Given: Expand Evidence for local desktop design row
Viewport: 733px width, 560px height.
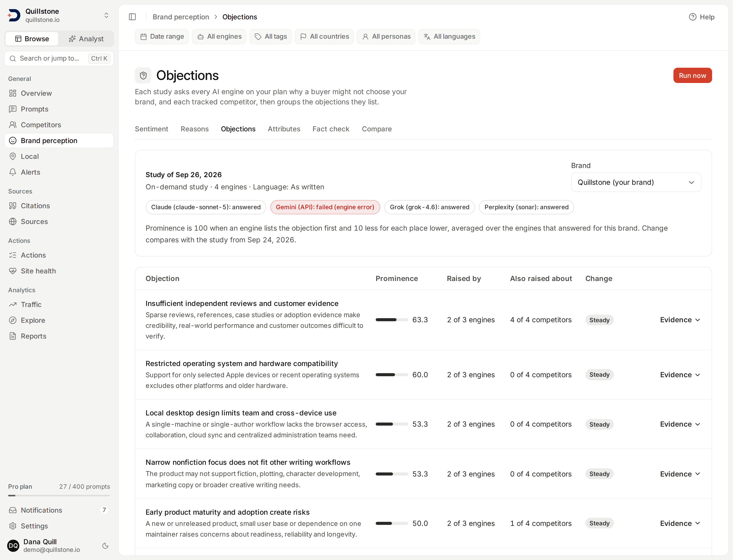Looking at the screenshot, I should pyautogui.click(x=680, y=424).
